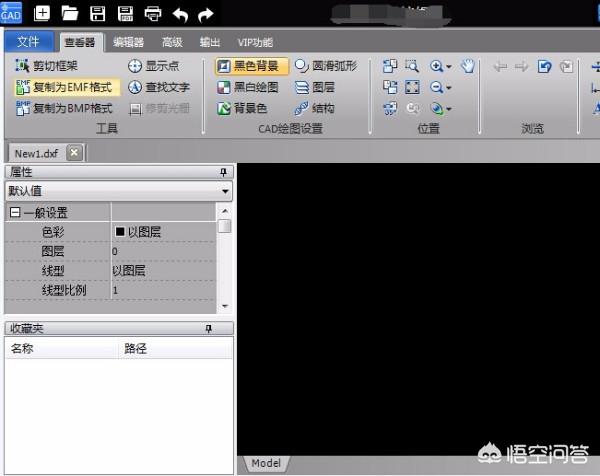The width and height of the screenshot is (600, 476).
Task: Click the open folder icon in title bar
Action: click(x=70, y=13)
